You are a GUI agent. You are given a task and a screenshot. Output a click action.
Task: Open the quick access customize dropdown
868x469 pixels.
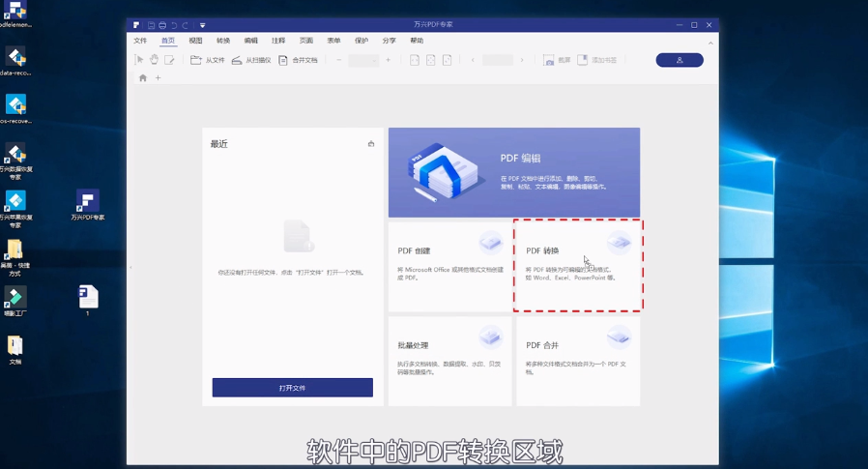[x=203, y=25]
